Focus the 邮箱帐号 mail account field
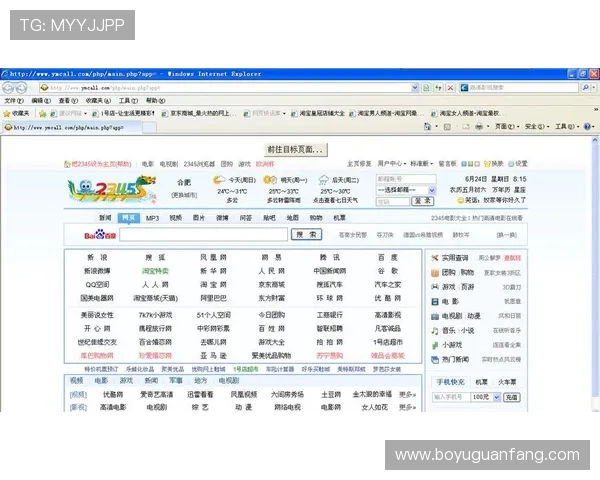600x480 pixels. pyautogui.click(x=406, y=179)
